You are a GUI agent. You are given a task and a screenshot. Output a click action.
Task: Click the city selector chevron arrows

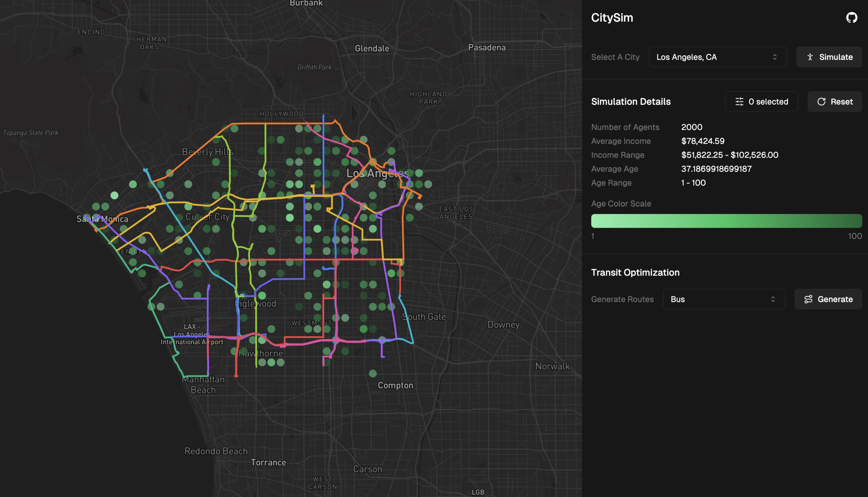point(775,57)
